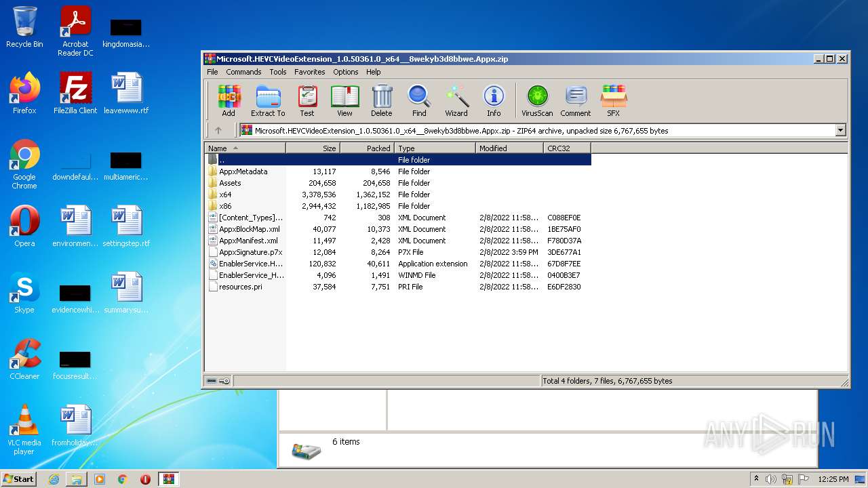Open the Favorites menu
Viewport: 868px width, 488px height.
coord(310,72)
